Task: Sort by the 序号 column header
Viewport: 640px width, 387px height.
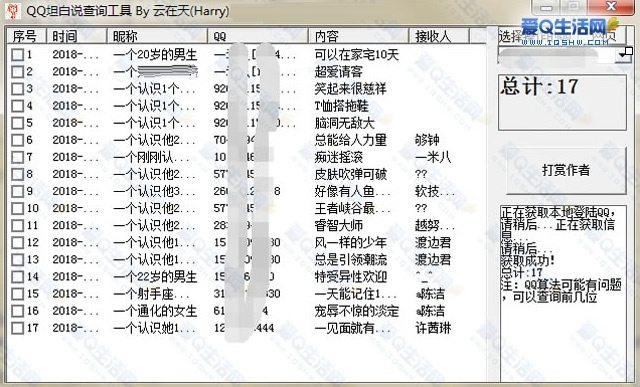Action: coord(27,36)
